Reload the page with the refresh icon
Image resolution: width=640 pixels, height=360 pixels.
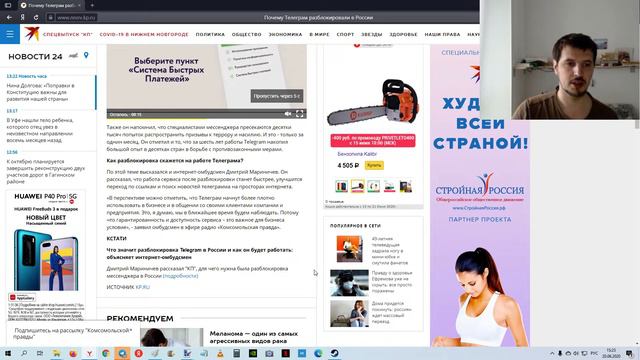click(36, 18)
